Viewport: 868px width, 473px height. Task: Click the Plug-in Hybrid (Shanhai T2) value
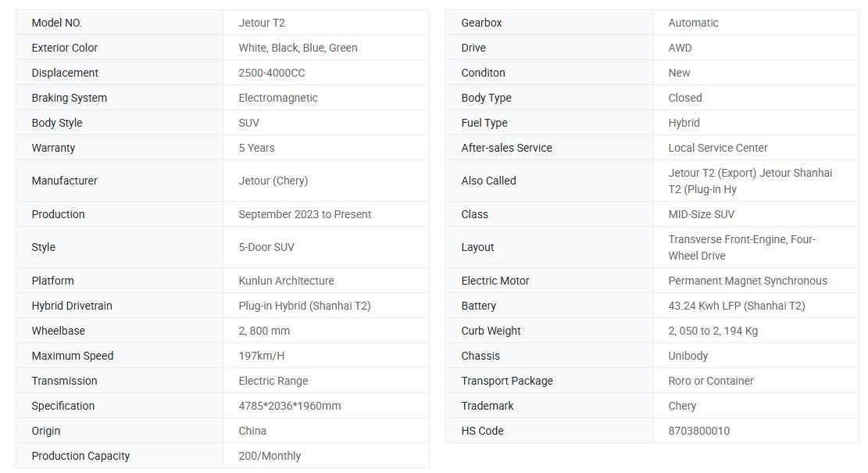(305, 306)
